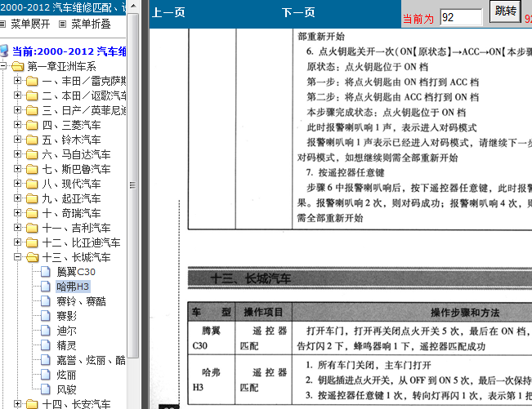Open the highlighted 哈弗H3 document entry
Viewport: 532px width, 409px height.
[73, 287]
